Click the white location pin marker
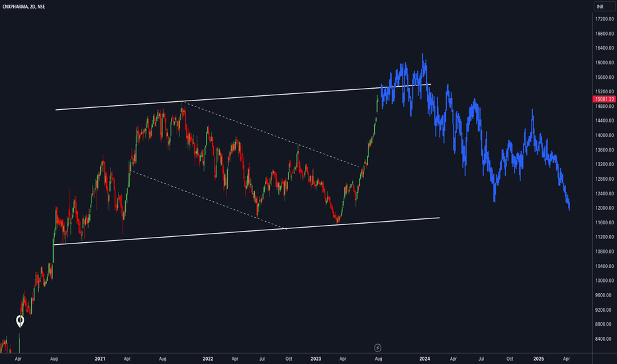617x364 pixels. (20, 321)
